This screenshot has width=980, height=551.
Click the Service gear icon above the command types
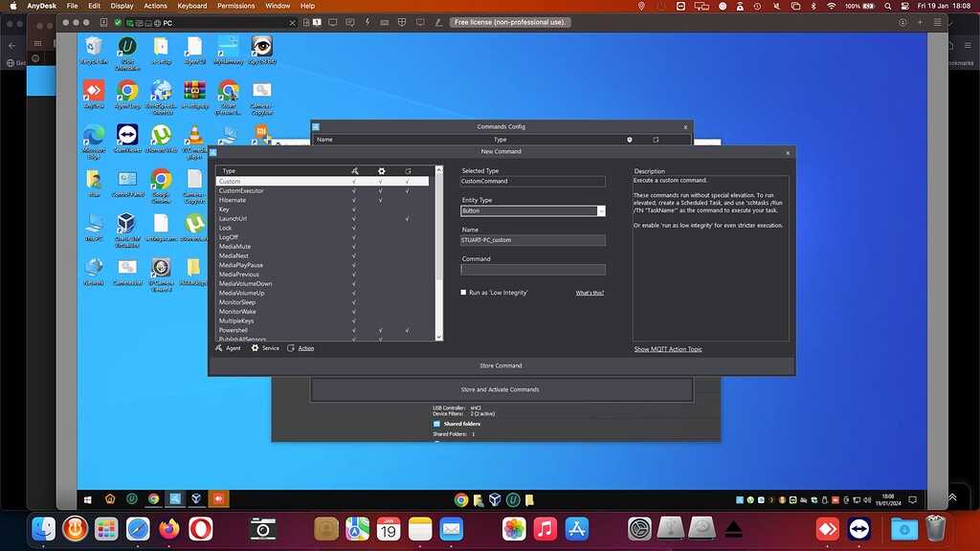click(x=381, y=168)
